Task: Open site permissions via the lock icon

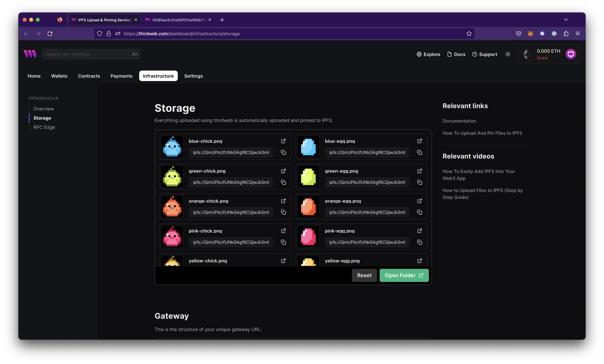Action: [108, 34]
